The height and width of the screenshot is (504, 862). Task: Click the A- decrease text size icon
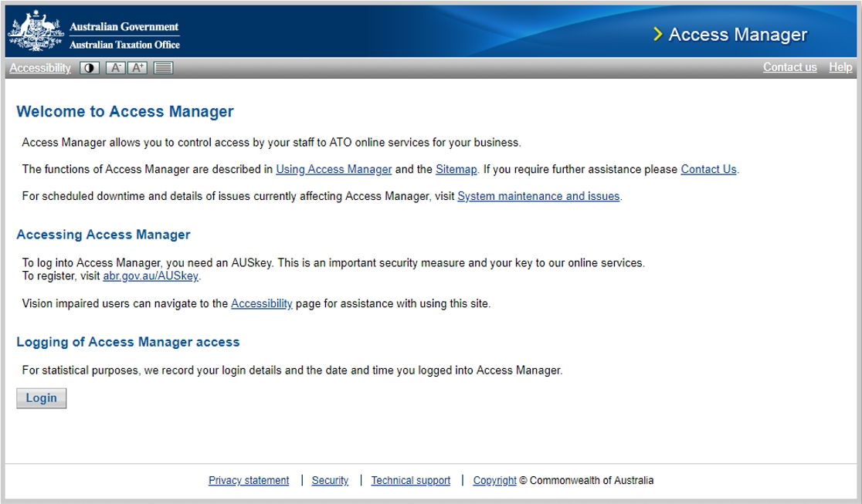115,68
